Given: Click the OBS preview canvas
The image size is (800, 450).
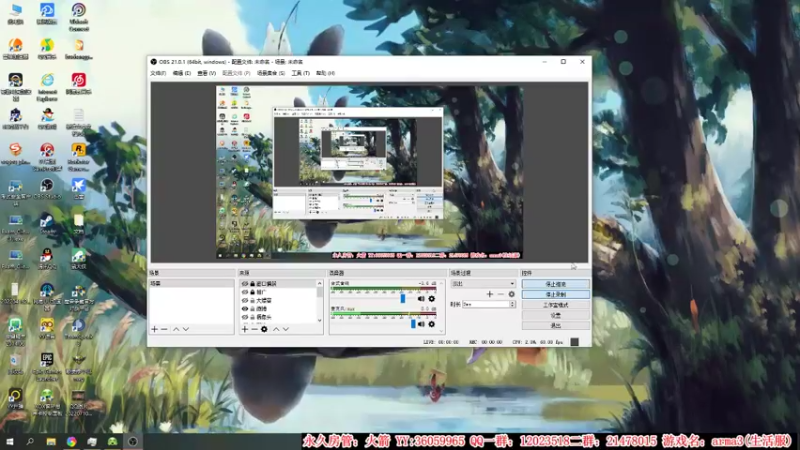Looking at the screenshot, I should point(369,172).
